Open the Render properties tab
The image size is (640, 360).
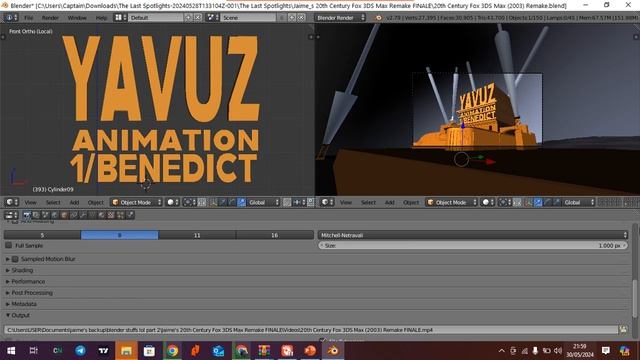tap(27, 215)
